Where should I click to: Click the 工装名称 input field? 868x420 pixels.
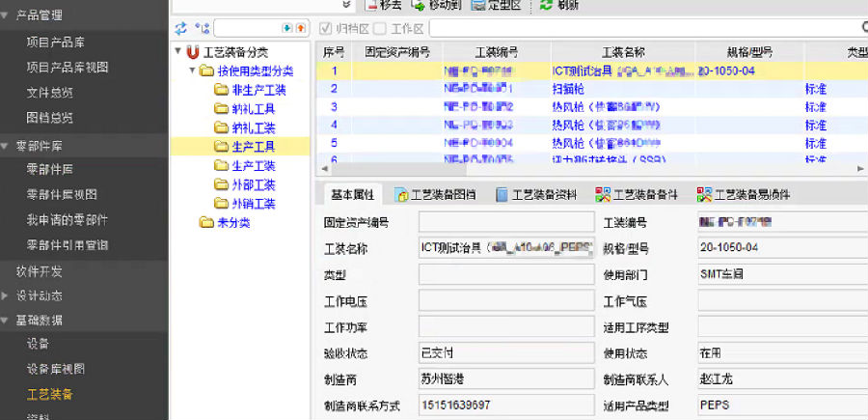point(506,248)
